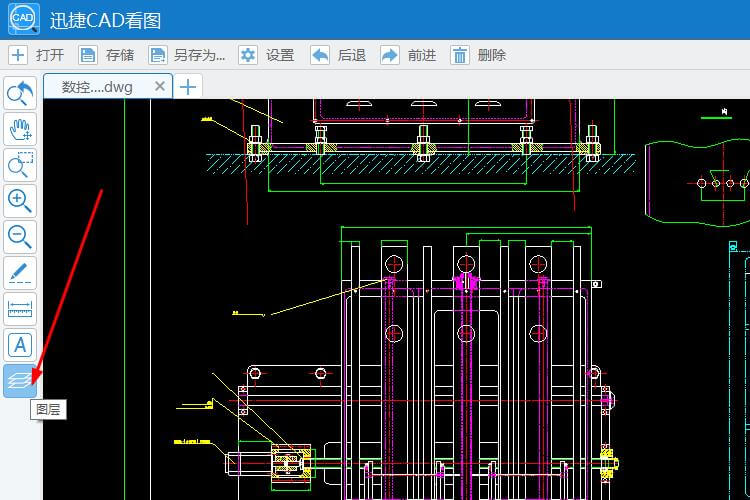Click the 存储 save icon
Screen dimensions: 750x500
tap(88, 55)
